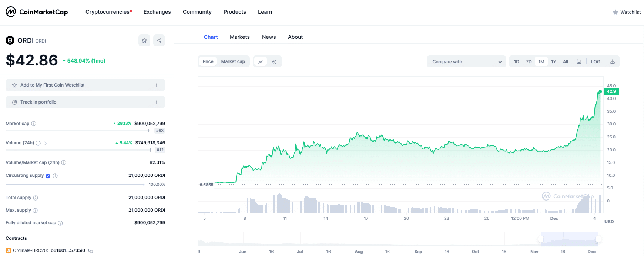Viewport: 644px width, 259px height.
Task: Click the Market cap info icon
Action: (x=34, y=124)
